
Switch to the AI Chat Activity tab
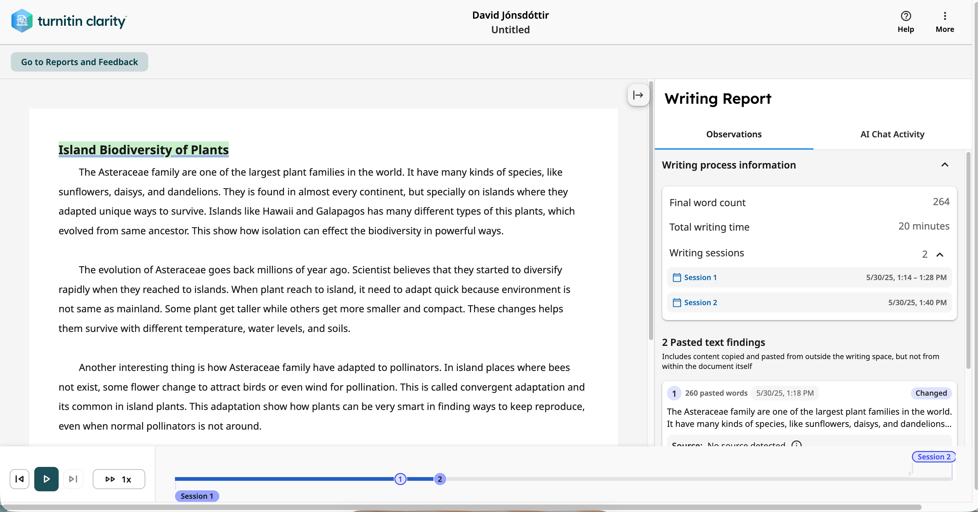892,134
